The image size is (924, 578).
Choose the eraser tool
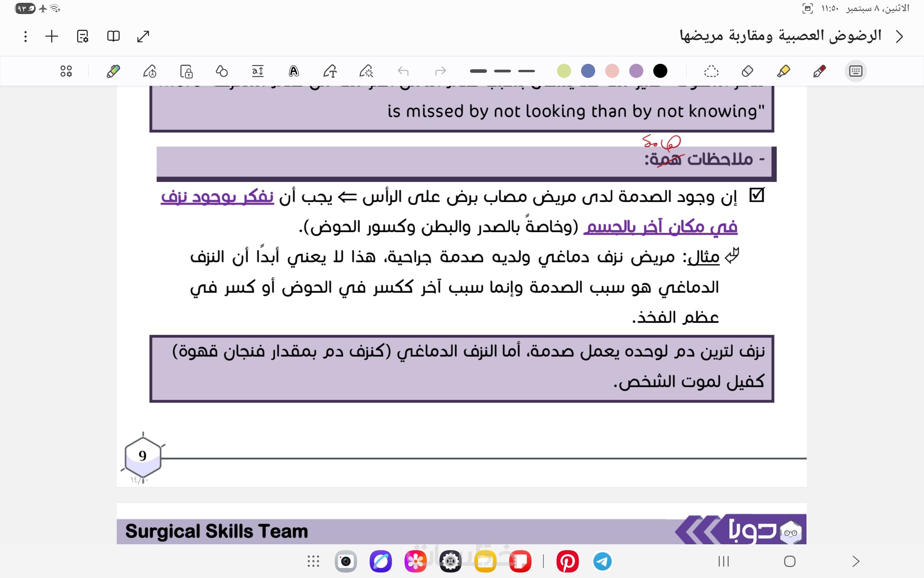[x=747, y=71]
